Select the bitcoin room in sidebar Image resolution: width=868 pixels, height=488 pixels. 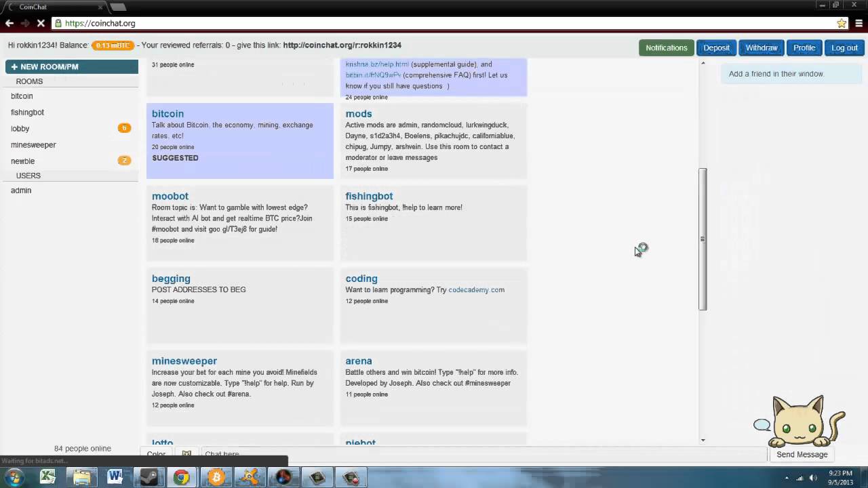click(x=22, y=96)
